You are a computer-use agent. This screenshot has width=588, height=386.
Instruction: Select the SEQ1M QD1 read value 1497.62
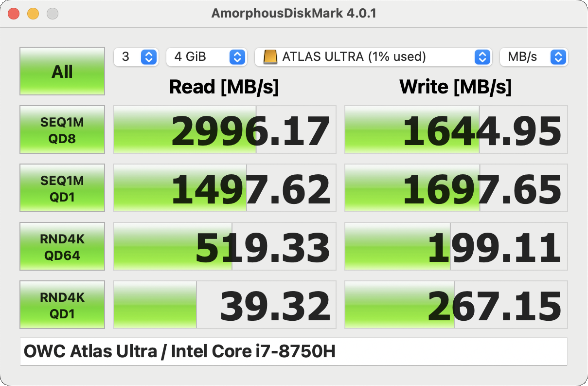(x=225, y=188)
